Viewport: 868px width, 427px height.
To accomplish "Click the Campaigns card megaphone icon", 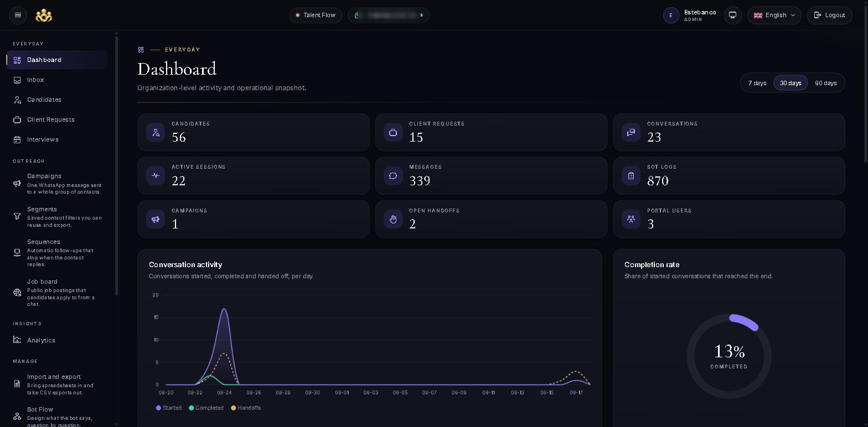I will click(156, 219).
